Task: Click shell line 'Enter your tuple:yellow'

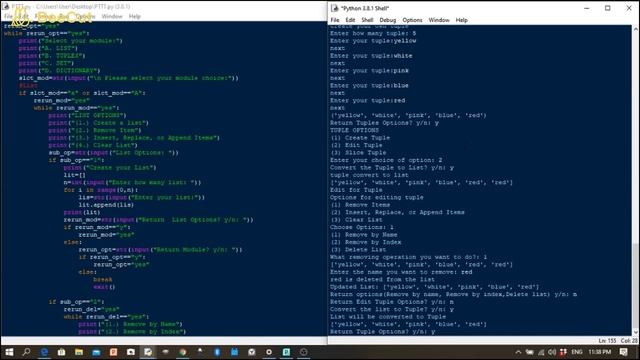Action: click(373, 41)
